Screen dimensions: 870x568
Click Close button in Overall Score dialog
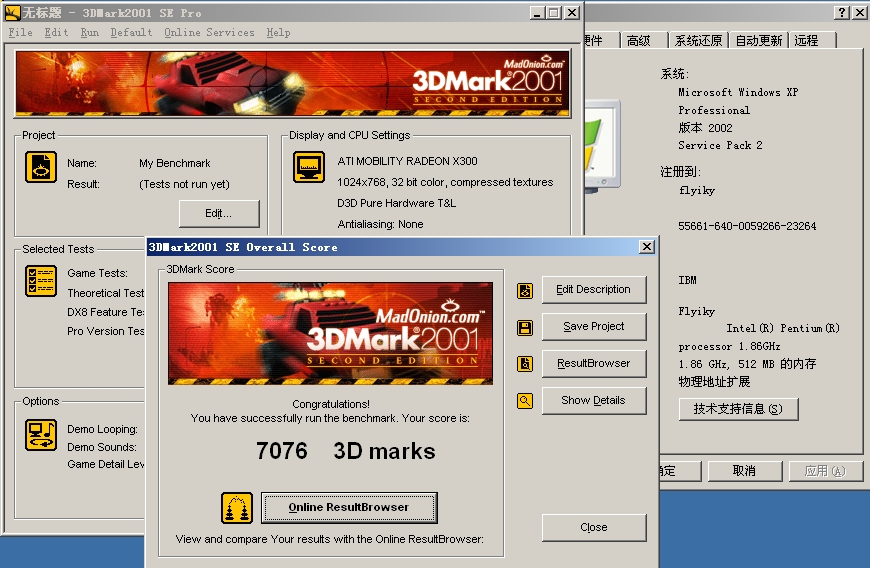594,528
